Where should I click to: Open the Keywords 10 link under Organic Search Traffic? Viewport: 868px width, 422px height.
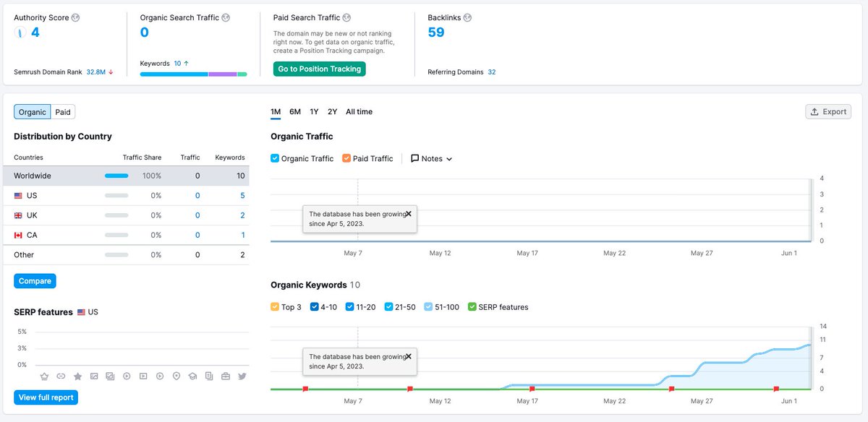(177, 64)
